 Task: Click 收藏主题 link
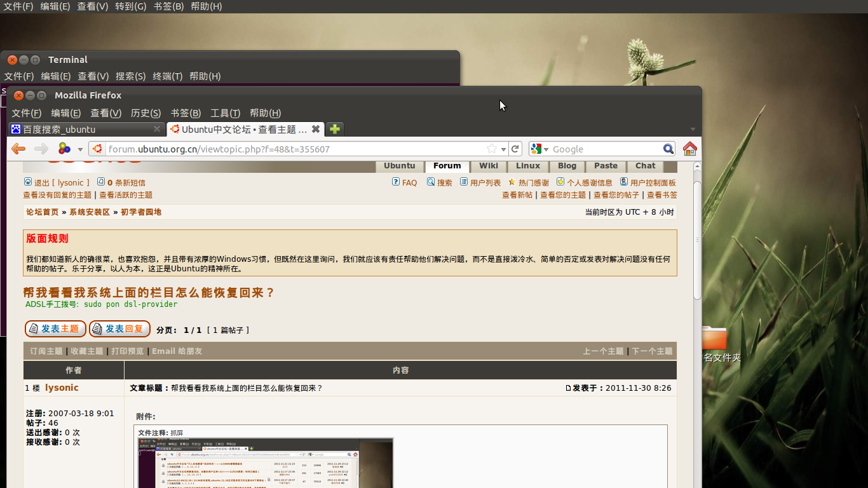[x=87, y=351]
